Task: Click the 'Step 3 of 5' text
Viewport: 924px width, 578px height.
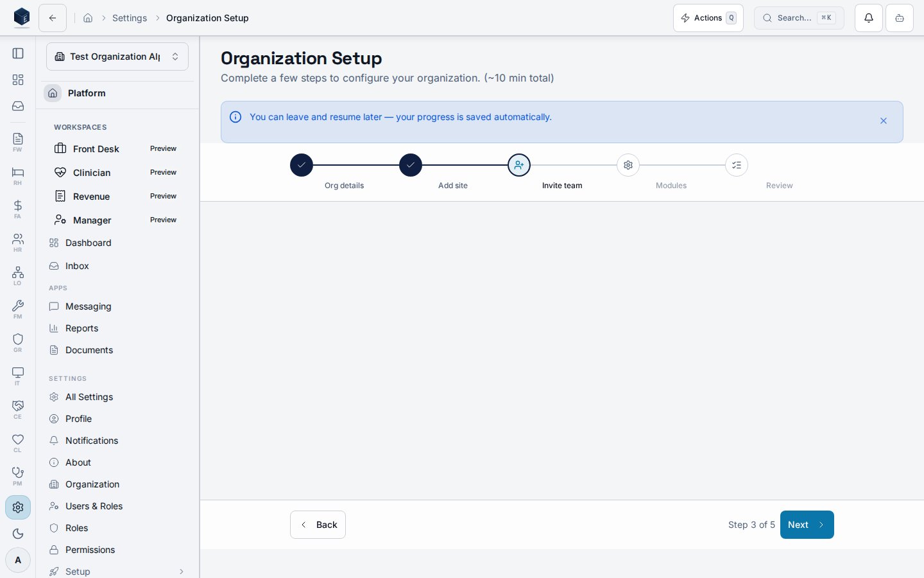Action: point(751,525)
